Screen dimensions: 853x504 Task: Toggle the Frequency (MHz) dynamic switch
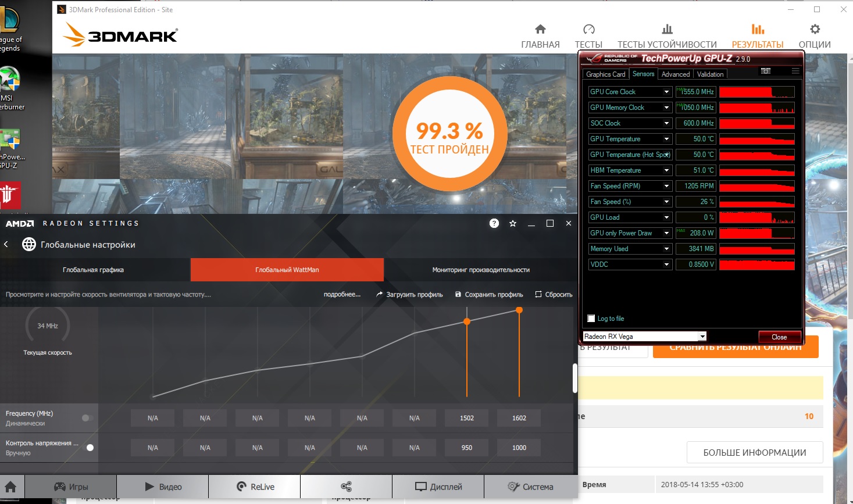tap(87, 418)
